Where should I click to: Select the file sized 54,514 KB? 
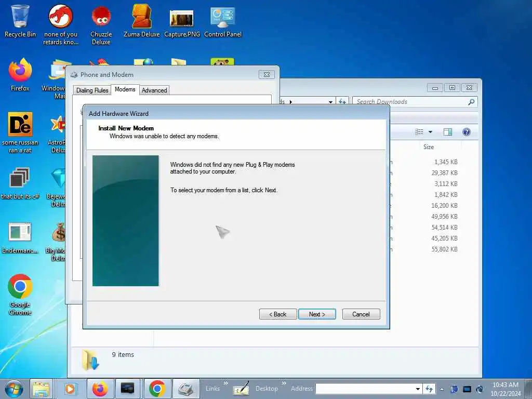point(444,228)
